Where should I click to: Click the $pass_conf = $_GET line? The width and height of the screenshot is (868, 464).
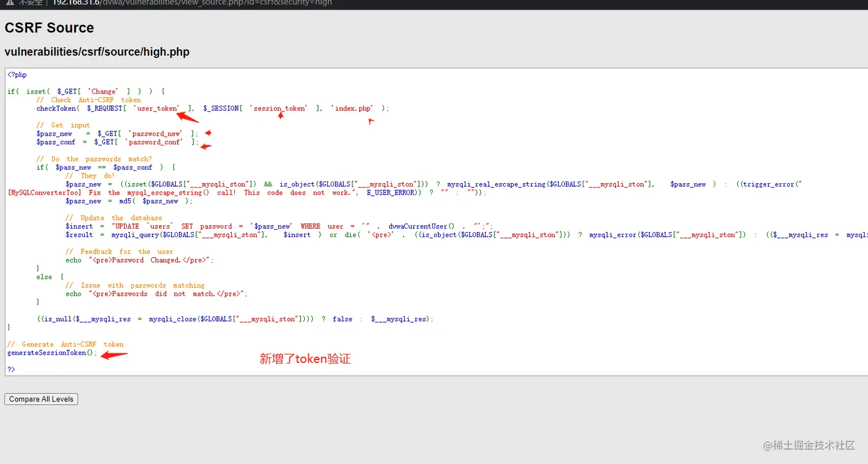tap(118, 142)
